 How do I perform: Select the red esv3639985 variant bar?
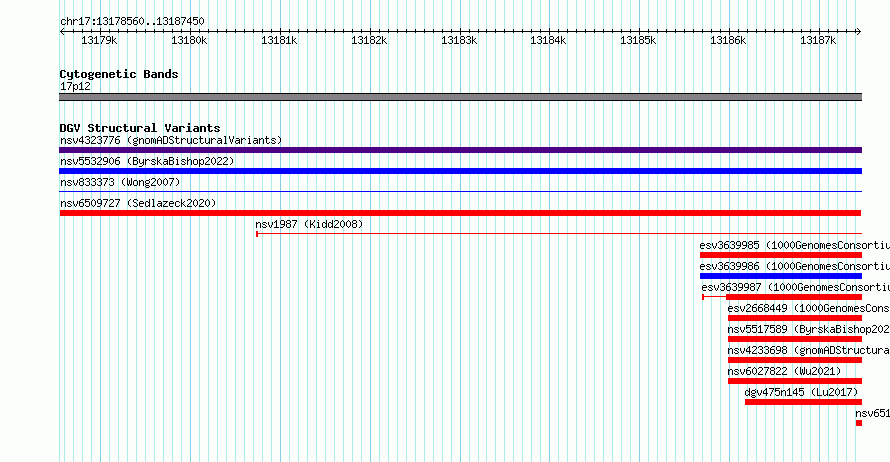780,255
